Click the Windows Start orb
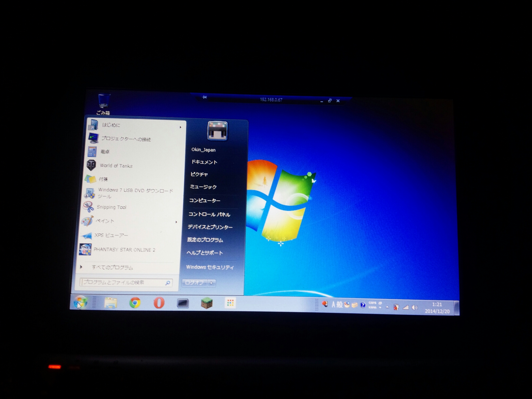Image resolution: width=532 pixels, height=399 pixels. point(80,302)
